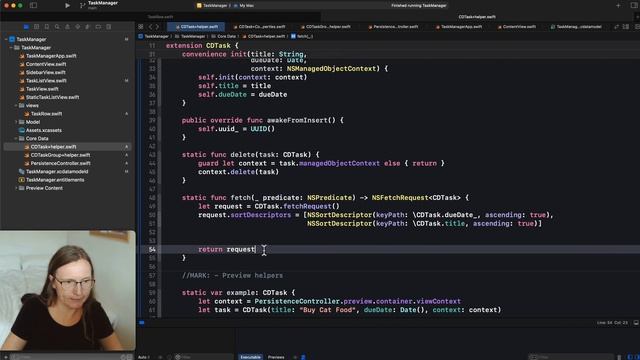
Task: Switch to the CDTask+Co...perties.swift tab
Action: point(260,27)
